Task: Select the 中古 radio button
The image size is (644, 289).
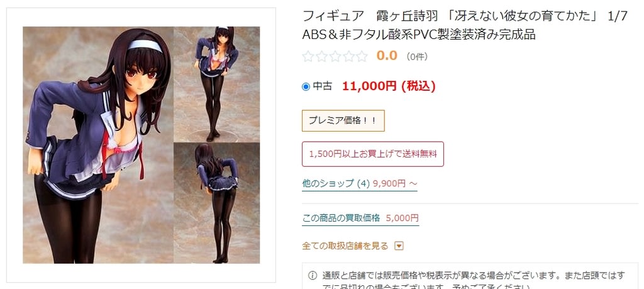Action: [306, 87]
